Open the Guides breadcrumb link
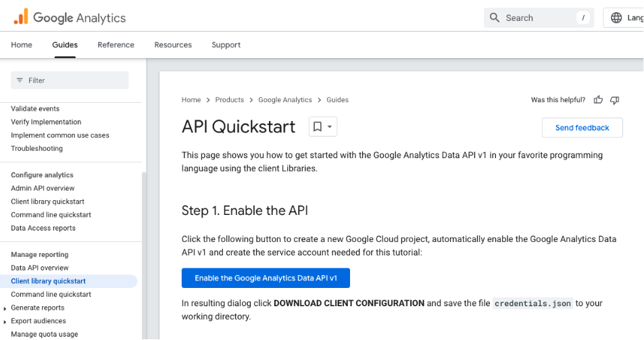The width and height of the screenshot is (644, 340). [337, 100]
